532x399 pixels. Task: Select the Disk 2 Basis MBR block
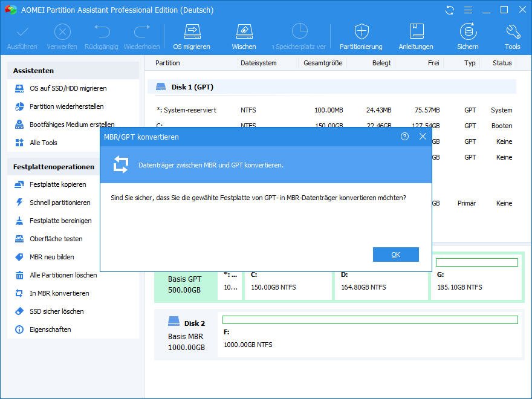[x=186, y=335]
